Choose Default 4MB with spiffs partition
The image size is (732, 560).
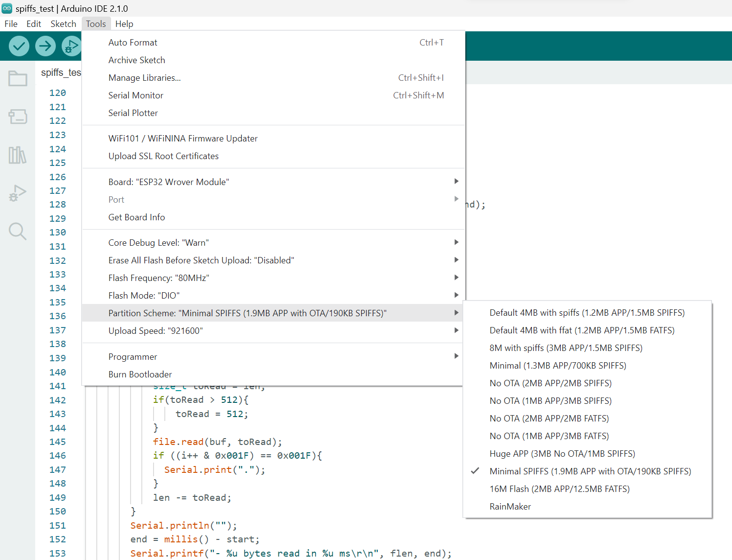pyautogui.click(x=587, y=313)
